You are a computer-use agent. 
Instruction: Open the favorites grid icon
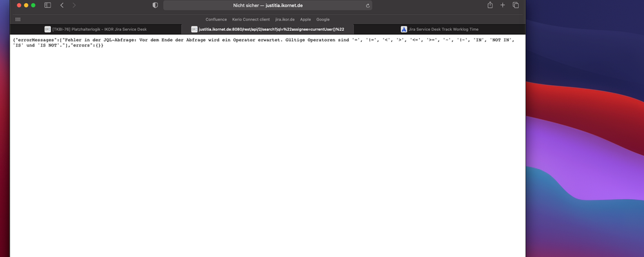pyautogui.click(x=17, y=19)
